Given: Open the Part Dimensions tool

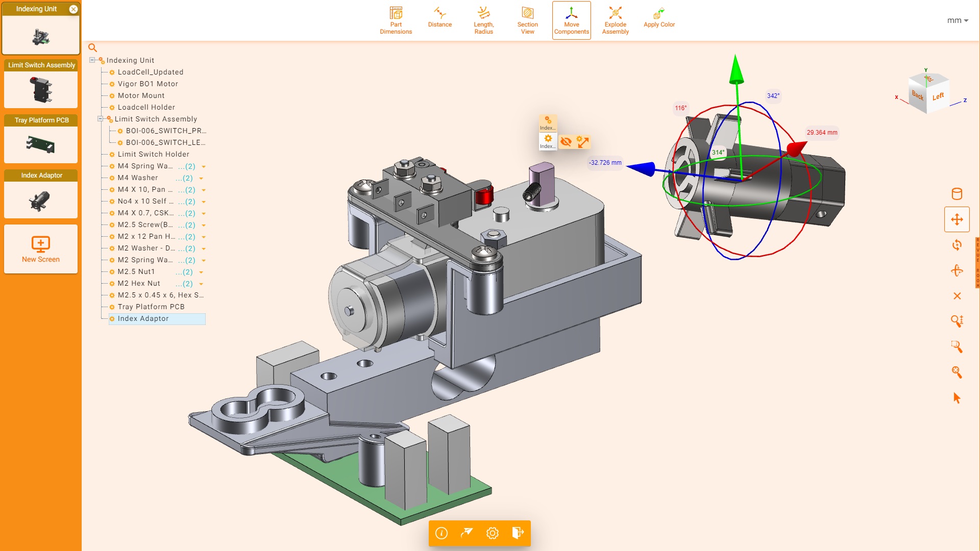Looking at the screenshot, I should 396,20.
